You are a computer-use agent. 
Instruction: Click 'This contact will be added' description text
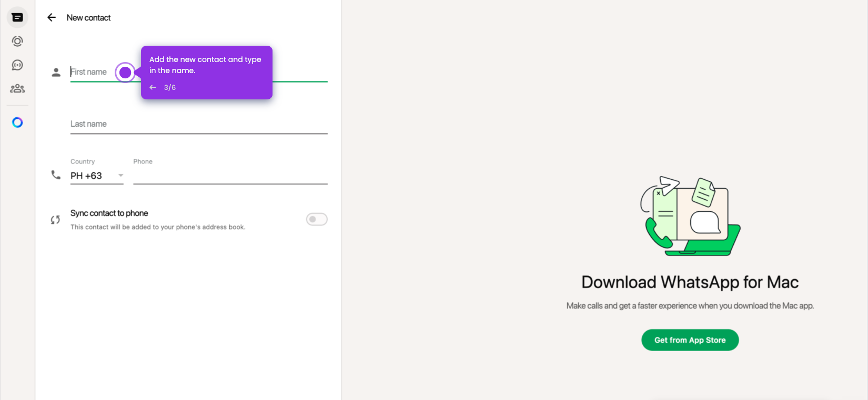tap(158, 227)
